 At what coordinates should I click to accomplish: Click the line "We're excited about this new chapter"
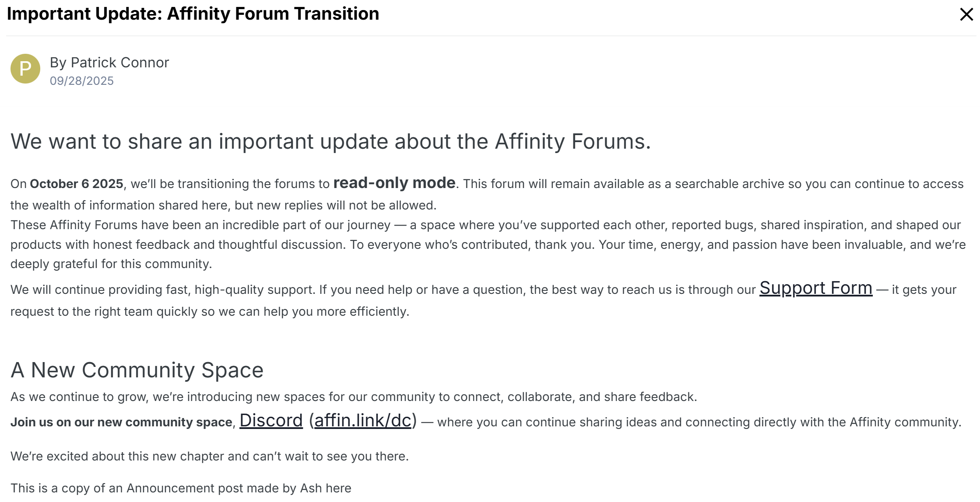pyautogui.click(x=210, y=456)
